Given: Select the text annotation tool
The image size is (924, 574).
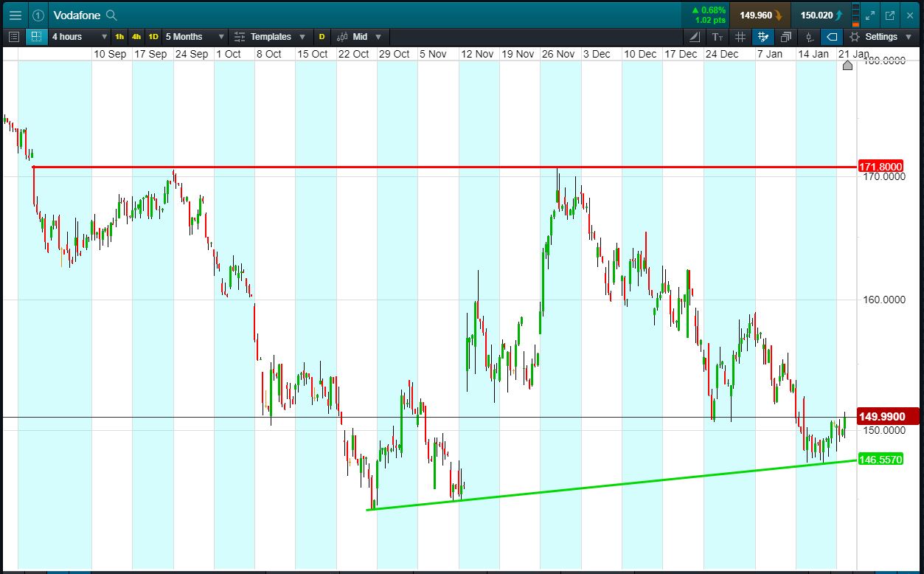Looking at the screenshot, I should pyautogui.click(x=718, y=36).
